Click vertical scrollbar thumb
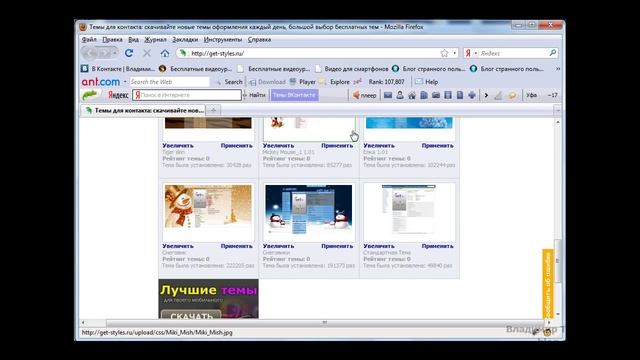This screenshot has width=640, height=360. pyautogui.click(x=558, y=261)
